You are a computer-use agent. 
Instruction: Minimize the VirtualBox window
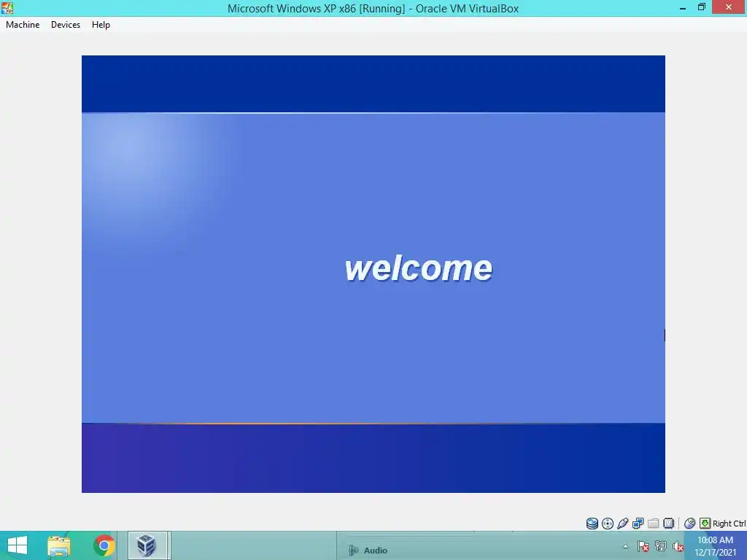click(683, 7)
